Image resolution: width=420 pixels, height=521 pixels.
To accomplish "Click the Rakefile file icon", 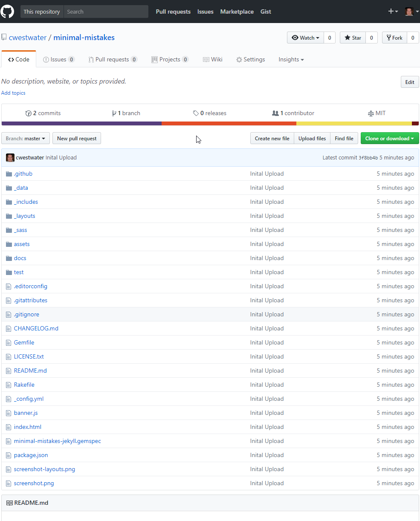I will (9, 385).
